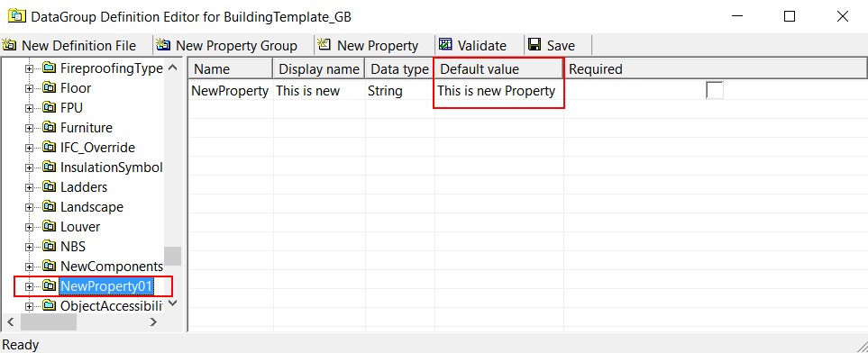The height and width of the screenshot is (353, 868).
Task: Click the Validate icon in toolbar
Action: click(x=445, y=45)
